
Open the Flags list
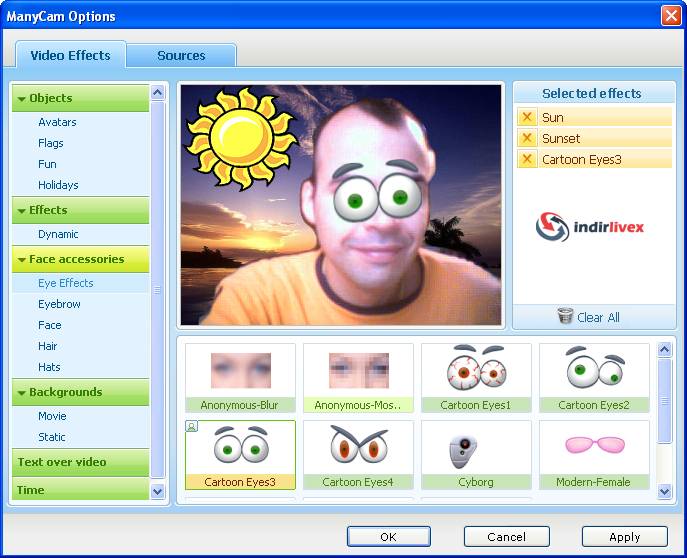51,143
